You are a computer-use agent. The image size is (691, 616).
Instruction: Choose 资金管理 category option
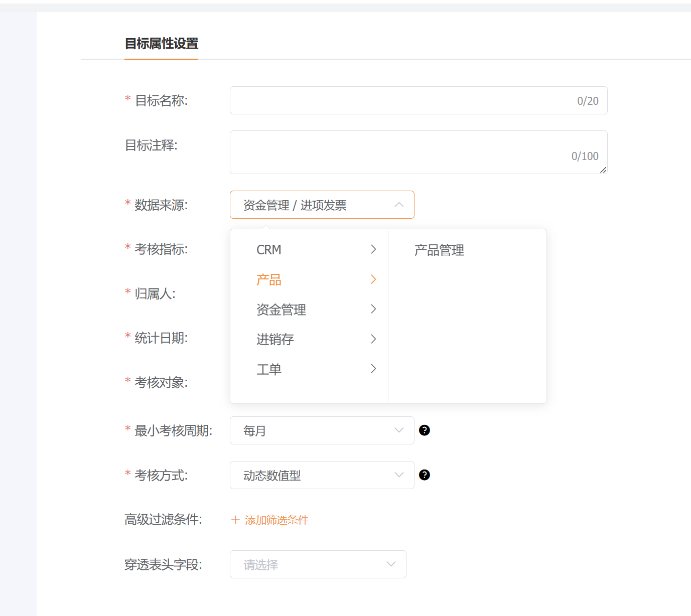(281, 310)
